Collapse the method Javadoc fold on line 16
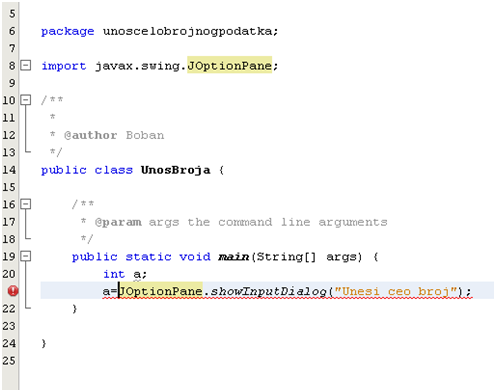Viewport: 496px width, 392px height. 26,204
